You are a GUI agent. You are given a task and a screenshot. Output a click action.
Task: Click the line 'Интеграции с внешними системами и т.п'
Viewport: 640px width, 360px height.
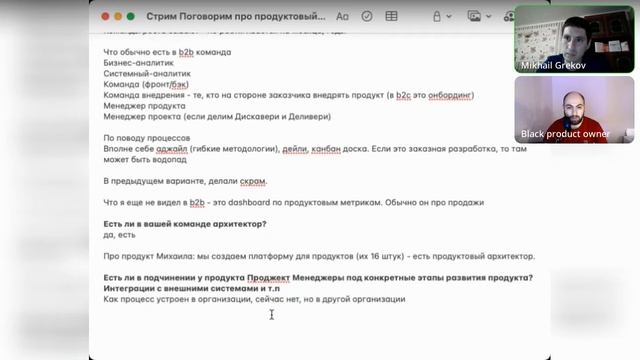(191, 289)
